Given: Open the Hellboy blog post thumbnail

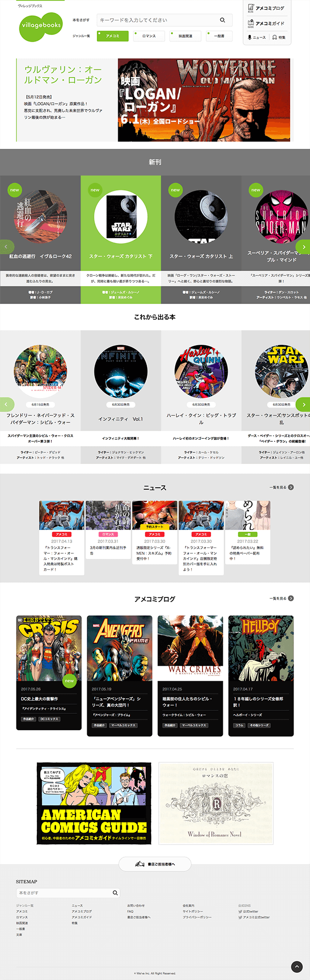Looking at the screenshot, I should [x=261, y=648].
